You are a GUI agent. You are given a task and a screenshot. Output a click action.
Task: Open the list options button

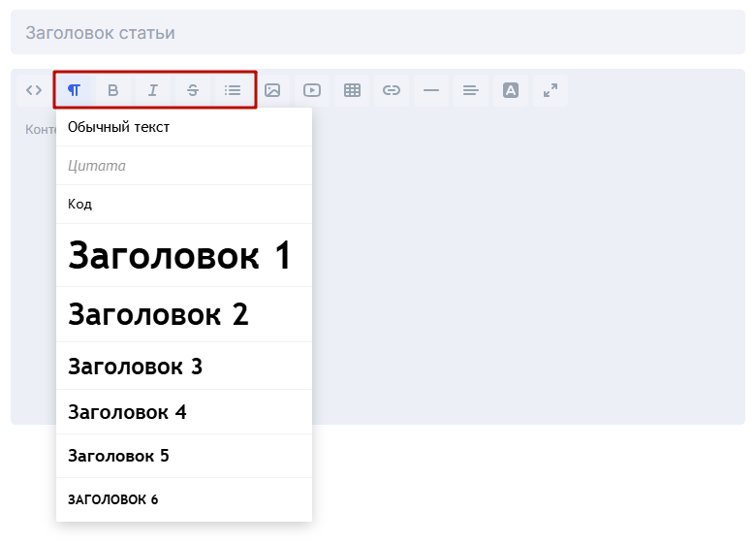233,90
